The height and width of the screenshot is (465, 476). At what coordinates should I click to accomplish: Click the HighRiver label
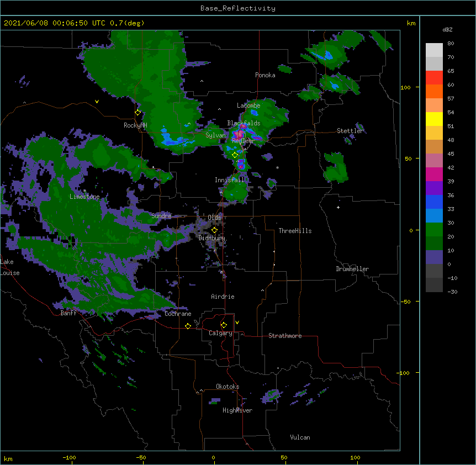[x=237, y=410]
